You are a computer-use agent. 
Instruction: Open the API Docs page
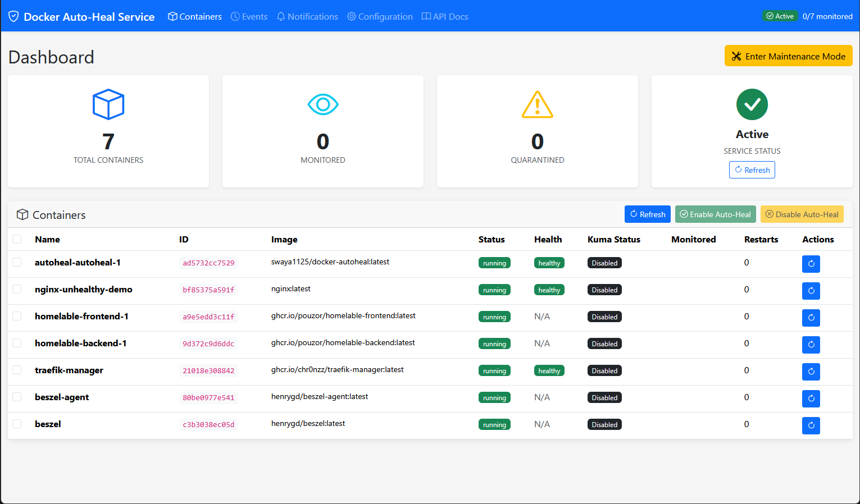pos(445,16)
